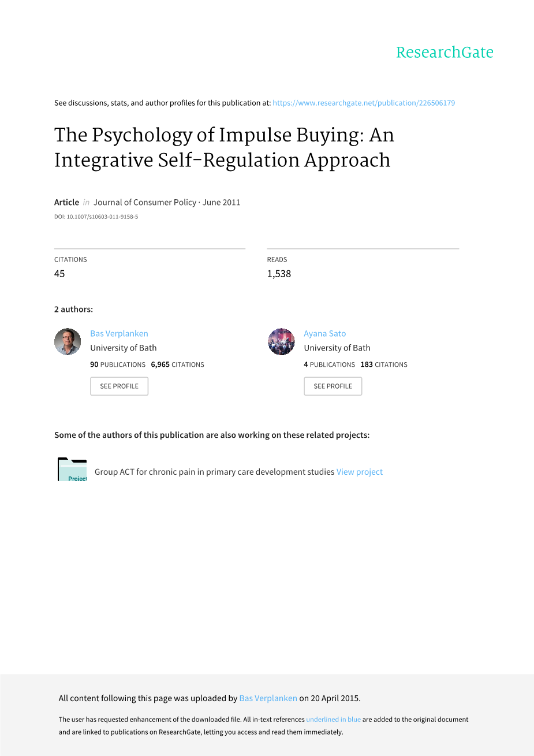Image resolution: width=534 pixels, height=756 pixels.
Task: Click the DOI number text
Action: 96,217
